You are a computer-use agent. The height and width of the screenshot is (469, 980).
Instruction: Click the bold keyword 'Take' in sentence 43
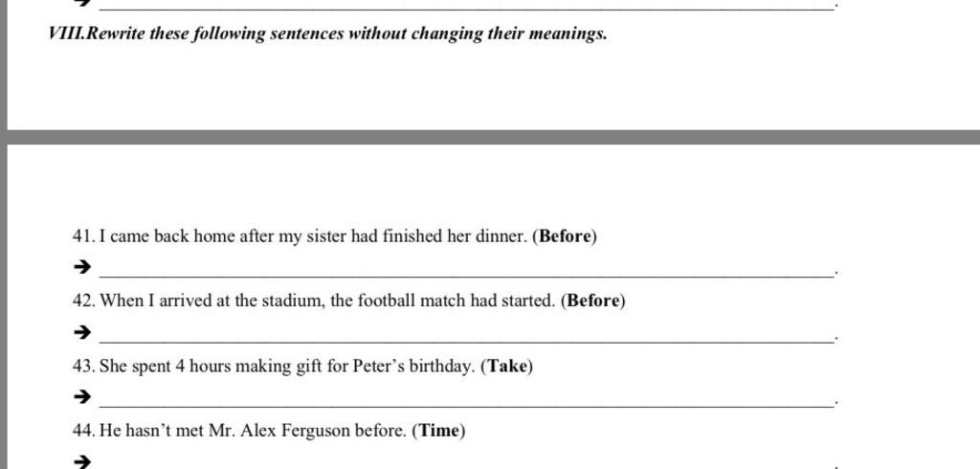point(507,366)
